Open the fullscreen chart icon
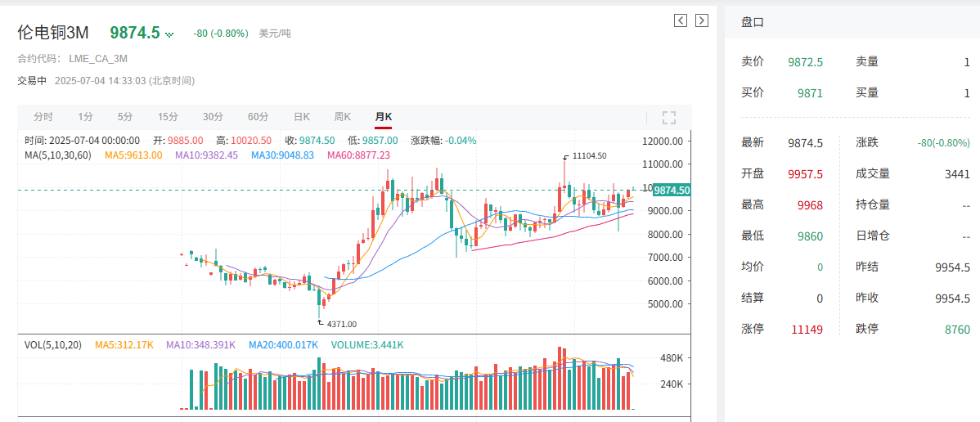This screenshot has height=422, width=980. [669, 117]
